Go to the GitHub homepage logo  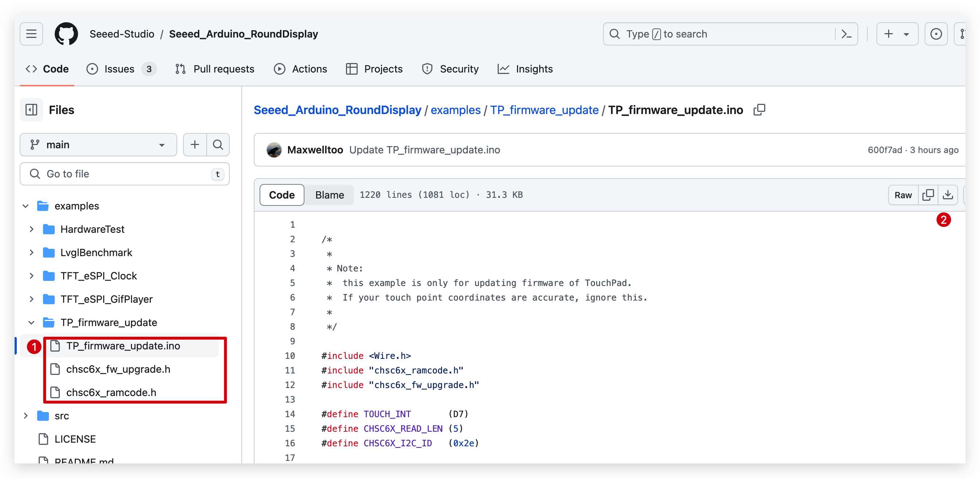tap(66, 34)
